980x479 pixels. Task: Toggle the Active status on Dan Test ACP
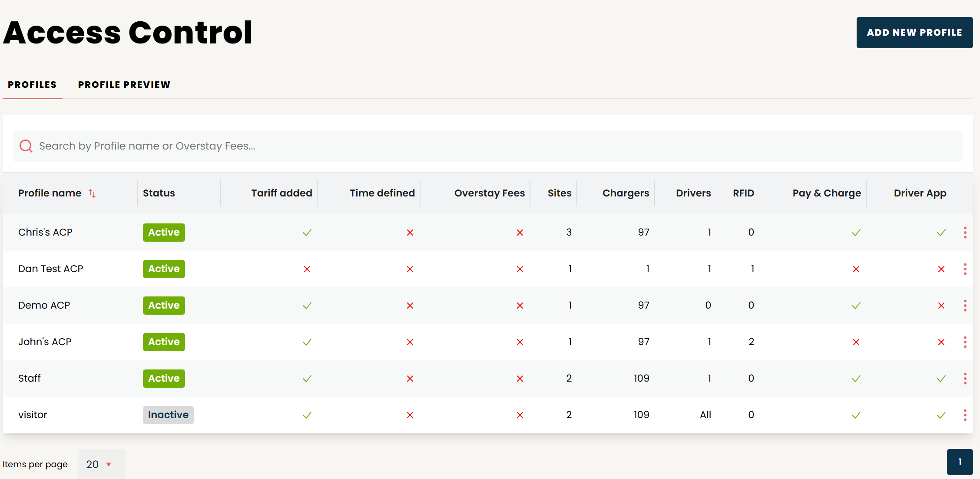click(x=163, y=269)
